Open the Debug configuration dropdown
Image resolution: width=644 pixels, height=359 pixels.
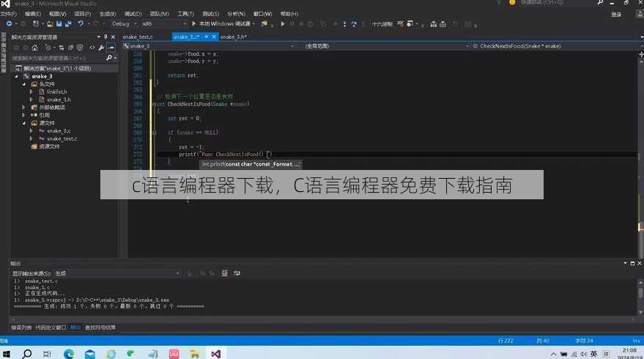coord(124,24)
